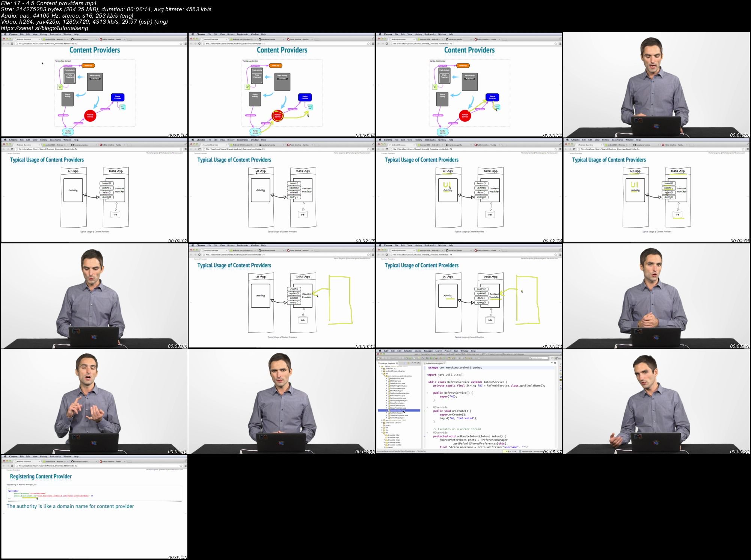The height and width of the screenshot is (560, 751).
Task: Click the bookmark star in the 00:05:40 frame
Action: 181,466
